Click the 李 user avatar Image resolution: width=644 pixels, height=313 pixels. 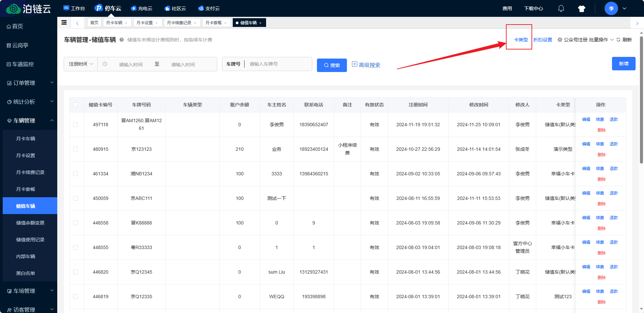pyautogui.click(x=611, y=8)
